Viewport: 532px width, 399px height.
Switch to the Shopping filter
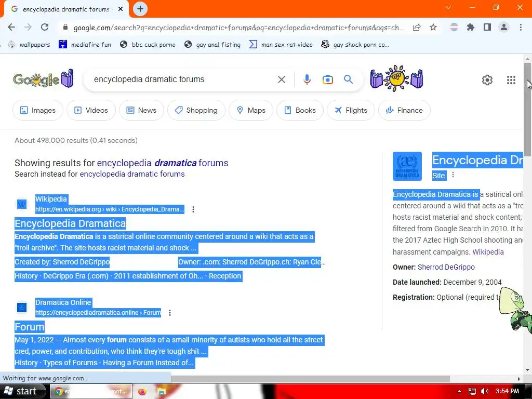point(196,110)
